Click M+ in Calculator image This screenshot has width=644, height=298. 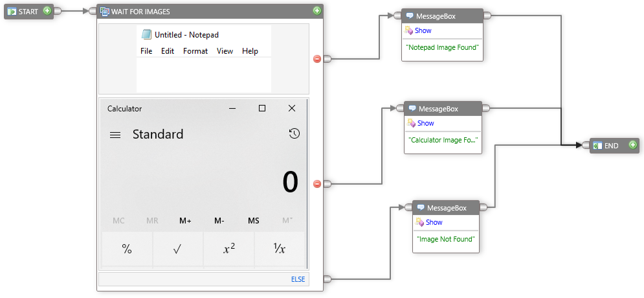185,221
